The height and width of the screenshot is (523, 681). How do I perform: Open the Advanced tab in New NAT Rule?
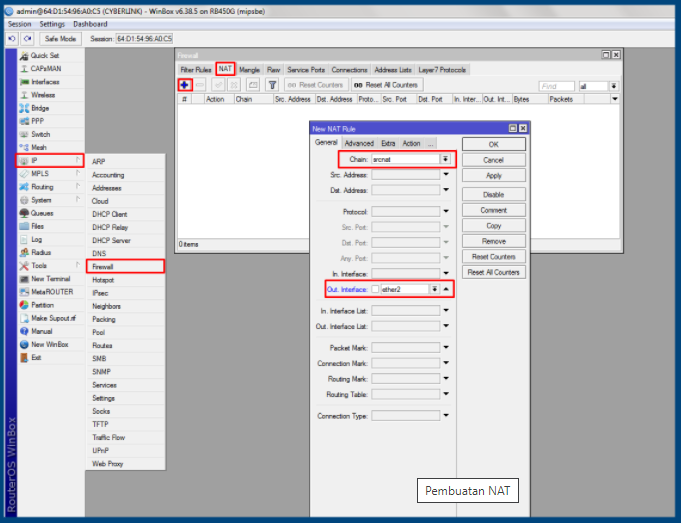pos(359,143)
